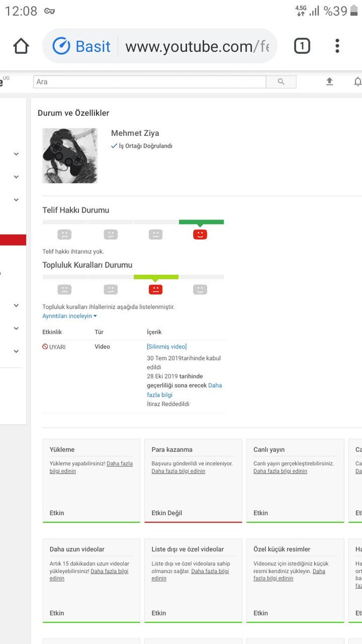Open the [Silinmiş video] link

click(x=167, y=347)
